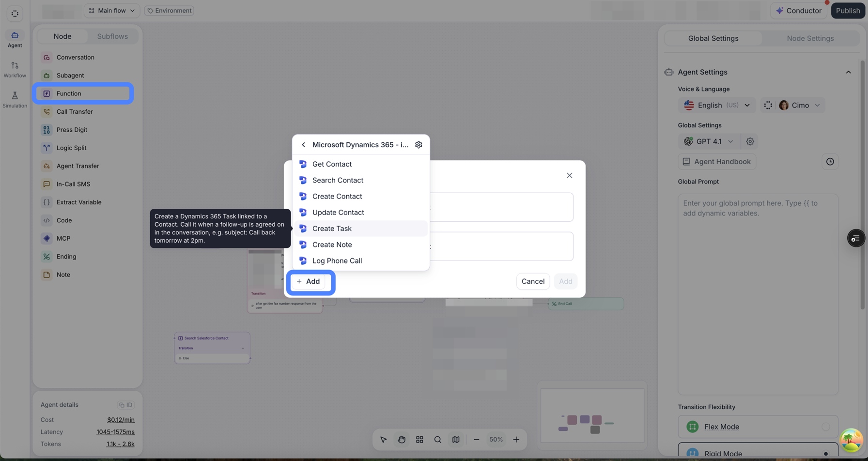Click the canvas minimap thumbnail
The height and width of the screenshot is (461, 868).
(592, 415)
